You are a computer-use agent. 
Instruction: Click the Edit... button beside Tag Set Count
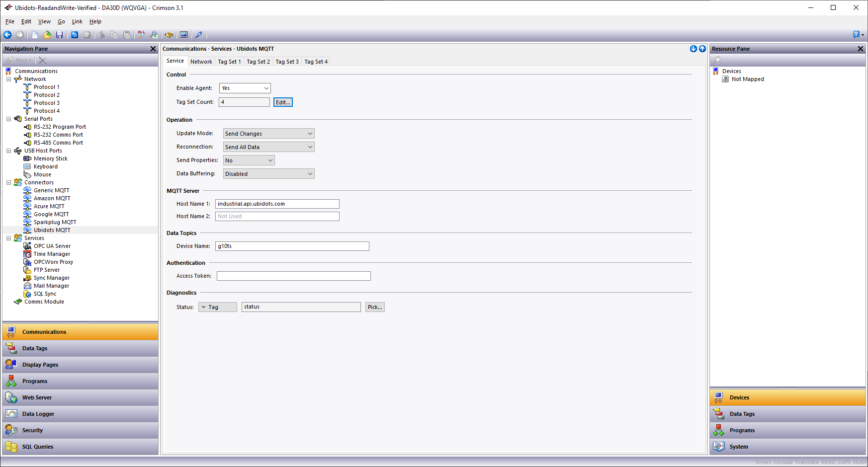(x=283, y=102)
